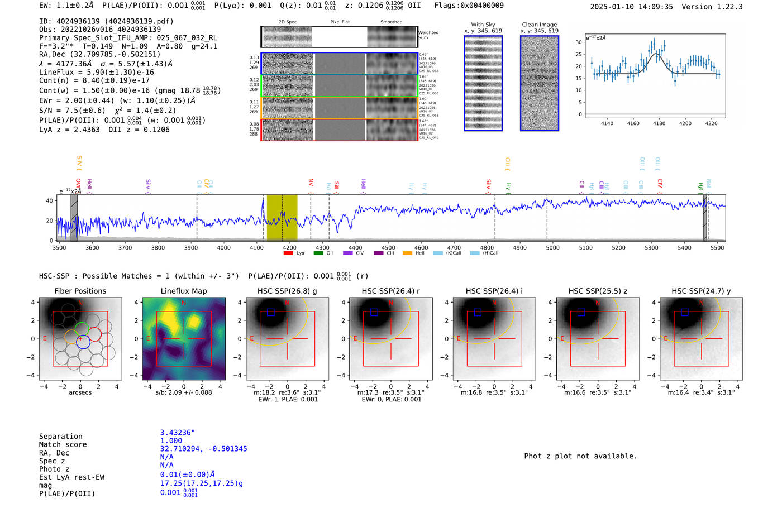
Task: Click the orange HeII legend swatch
Action: [407, 253]
